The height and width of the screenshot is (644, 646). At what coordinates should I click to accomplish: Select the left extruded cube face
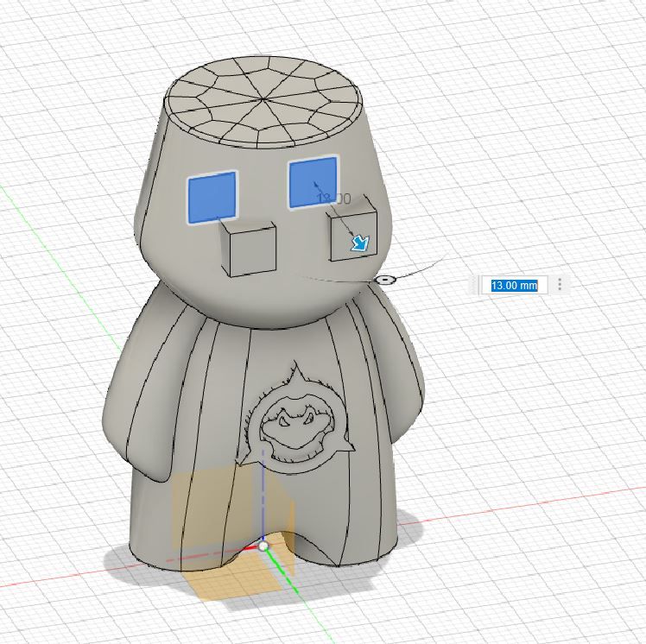coord(252,250)
